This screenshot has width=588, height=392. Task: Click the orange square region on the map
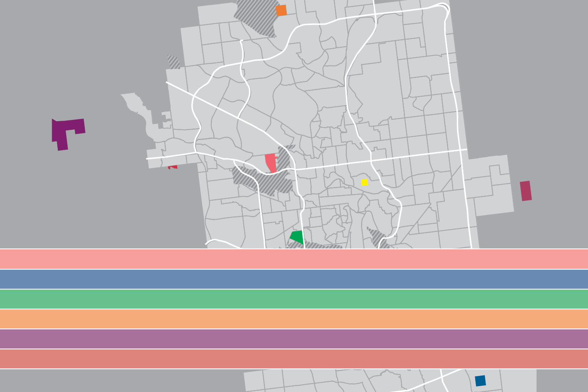281,11
